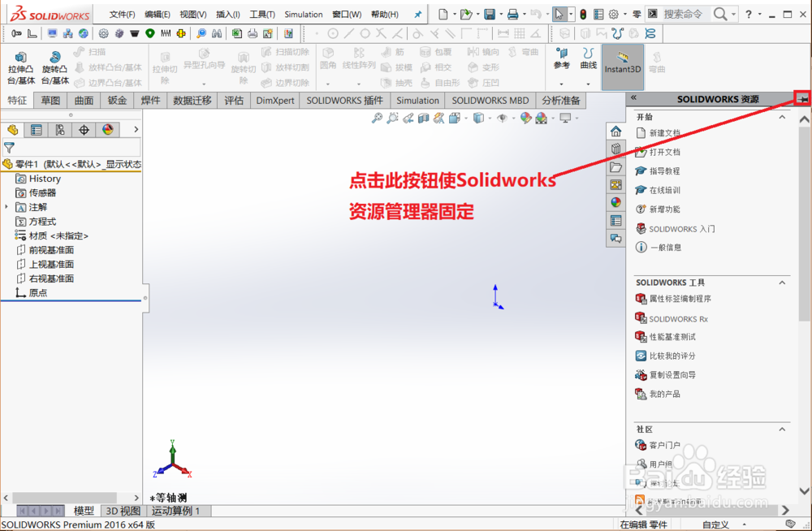
Task: Open the 视图(V) menu
Action: [x=192, y=15]
